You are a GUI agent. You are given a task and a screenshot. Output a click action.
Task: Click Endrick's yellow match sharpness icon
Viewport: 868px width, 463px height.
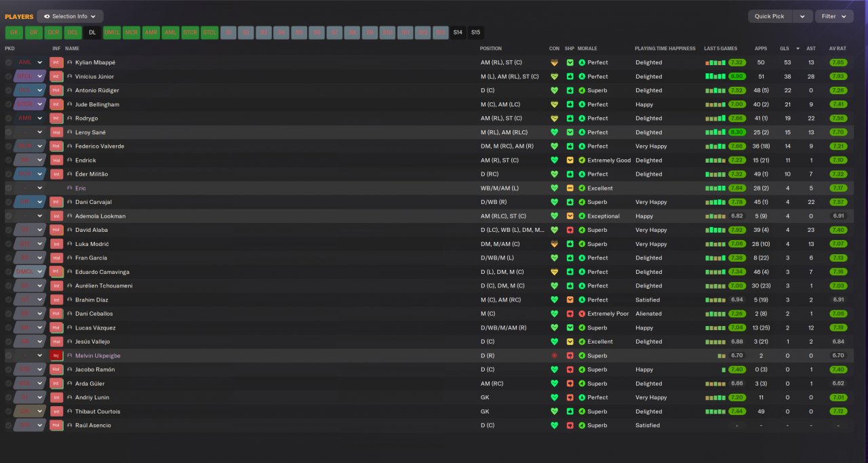point(570,160)
